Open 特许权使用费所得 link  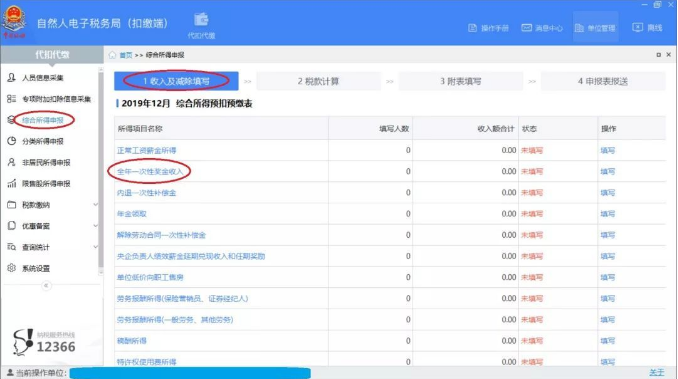[147, 362]
